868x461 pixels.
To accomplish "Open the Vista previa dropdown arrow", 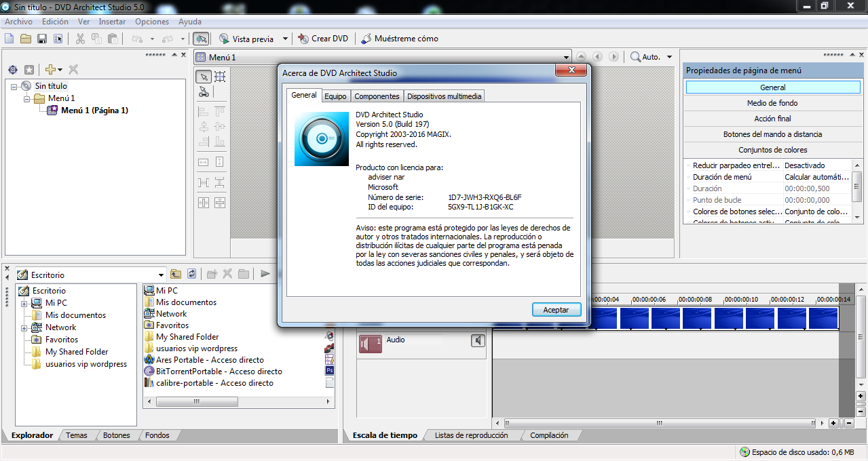I will point(285,39).
